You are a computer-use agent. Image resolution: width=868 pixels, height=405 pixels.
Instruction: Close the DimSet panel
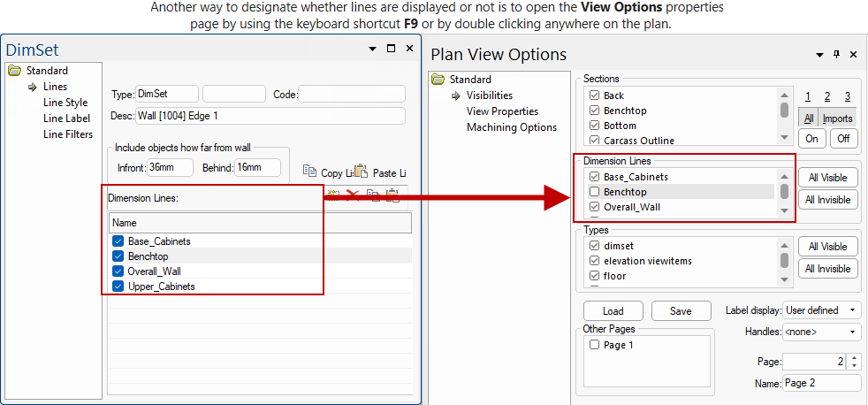(x=409, y=49)
